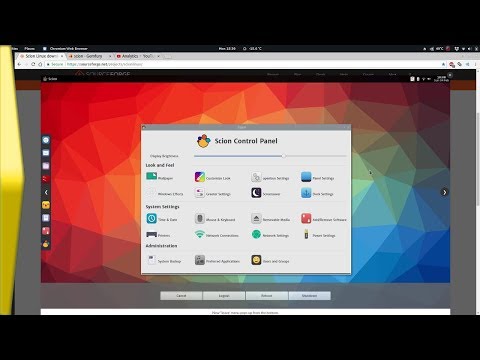Open the Dock Settings anchor icon

(x=306, y=193)
